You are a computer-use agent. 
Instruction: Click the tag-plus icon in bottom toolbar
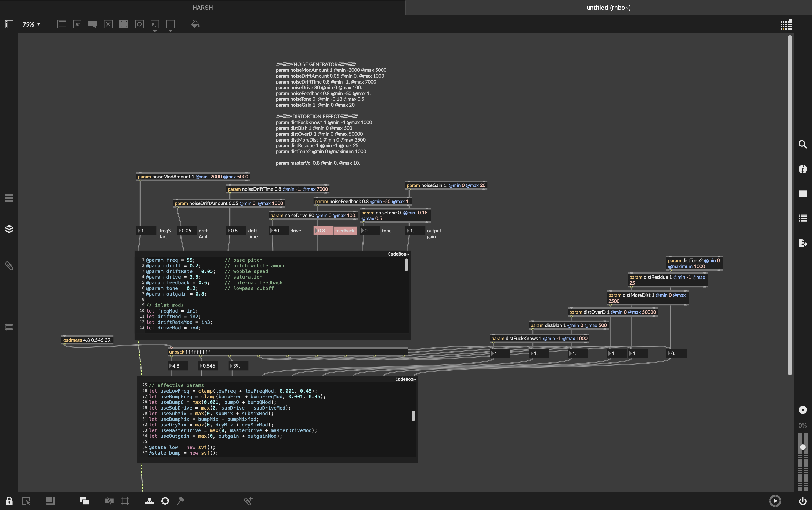pos(248,501)
